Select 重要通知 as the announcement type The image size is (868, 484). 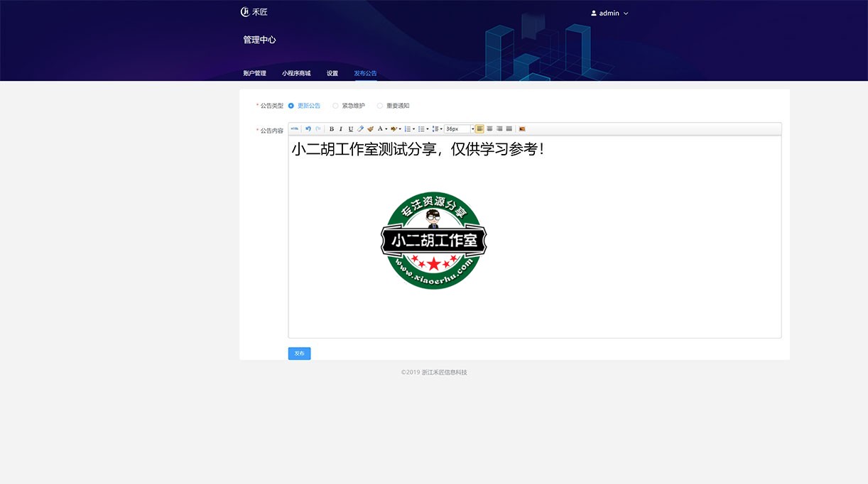380,105
